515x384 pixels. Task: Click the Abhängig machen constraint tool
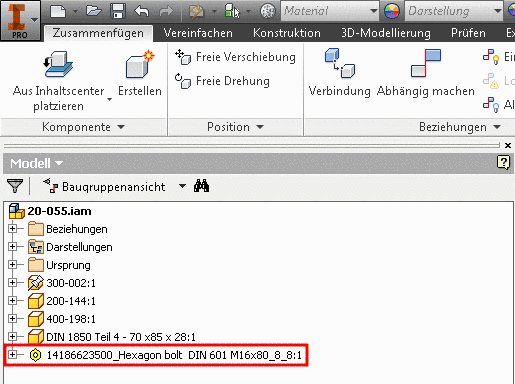(x=425, y=73)
